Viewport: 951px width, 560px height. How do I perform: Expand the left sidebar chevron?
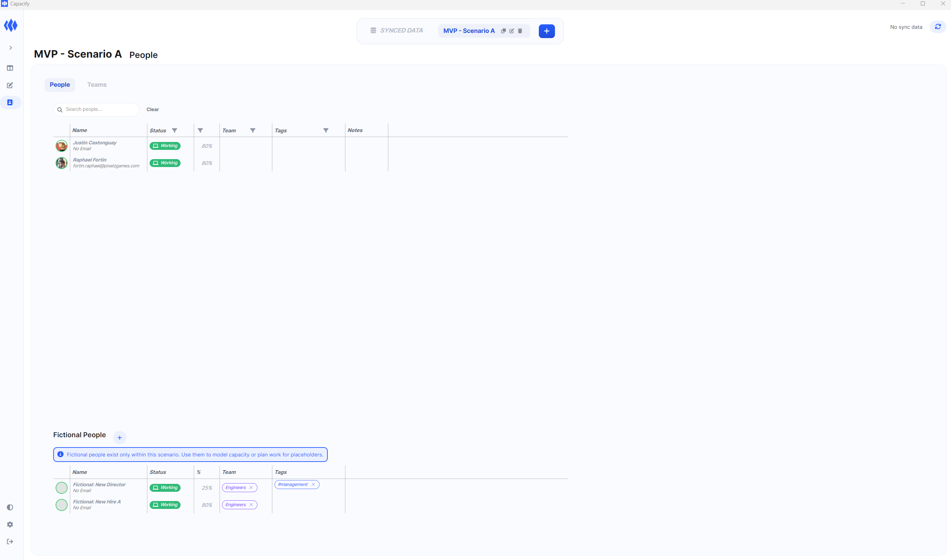click(x=11, y=48)
